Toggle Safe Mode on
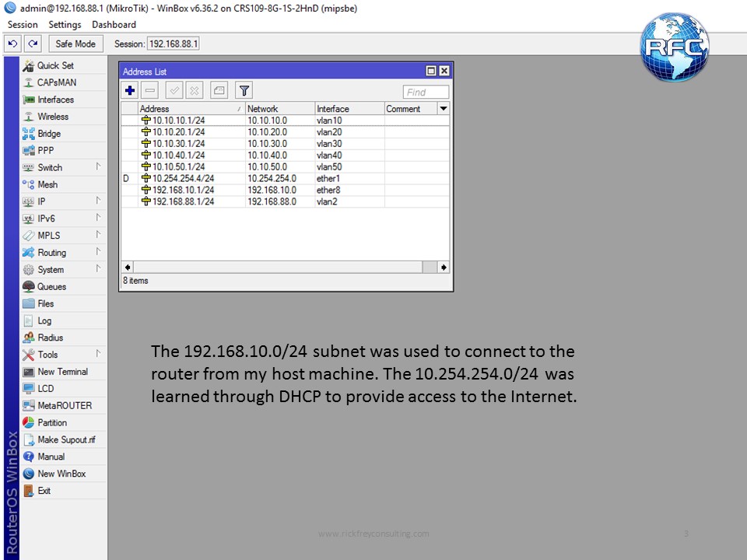The image size is (747, 560). [75, 44]
